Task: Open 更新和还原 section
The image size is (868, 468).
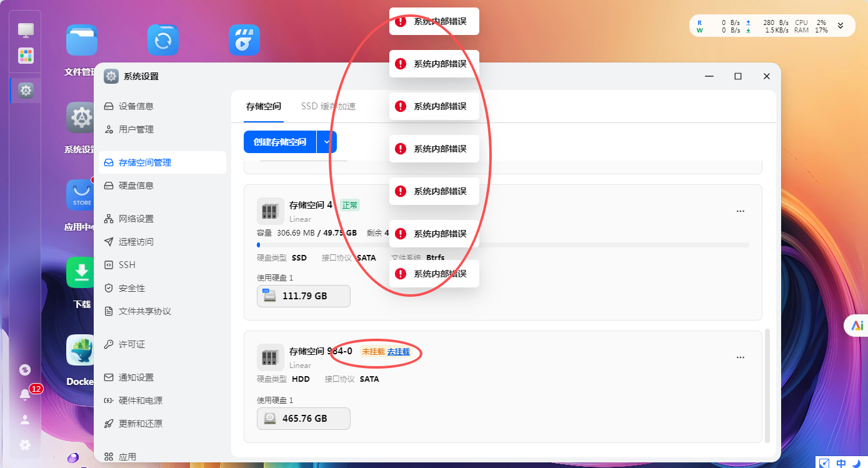Action: 162,424
